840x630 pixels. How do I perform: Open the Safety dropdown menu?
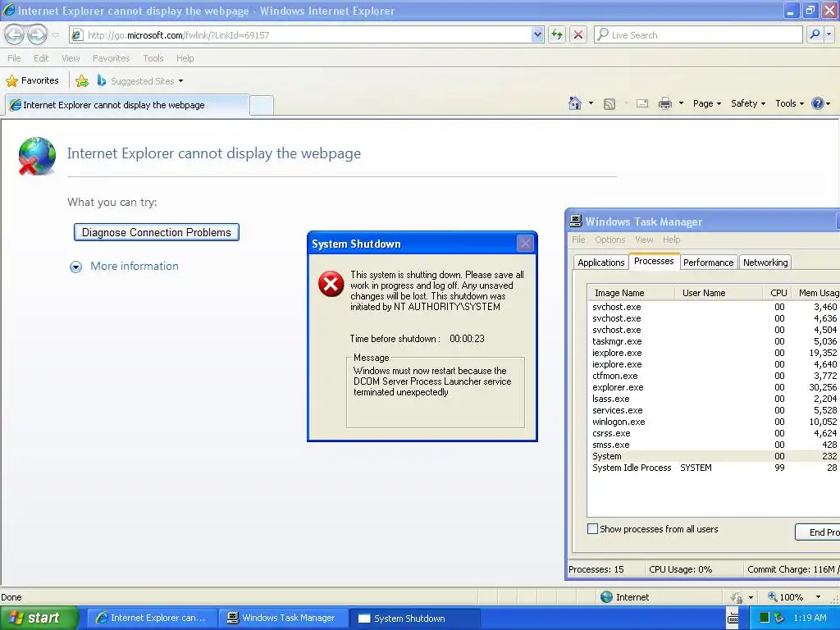[748, 103]
